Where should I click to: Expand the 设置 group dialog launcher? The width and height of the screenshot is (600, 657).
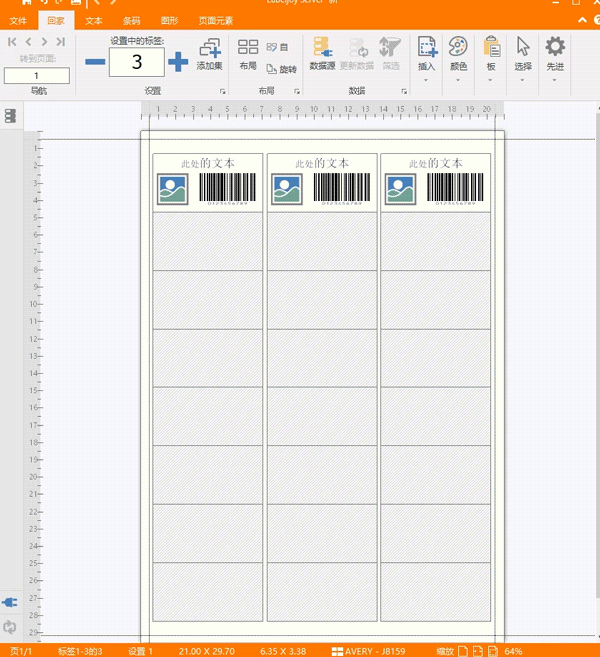[223, 91]
